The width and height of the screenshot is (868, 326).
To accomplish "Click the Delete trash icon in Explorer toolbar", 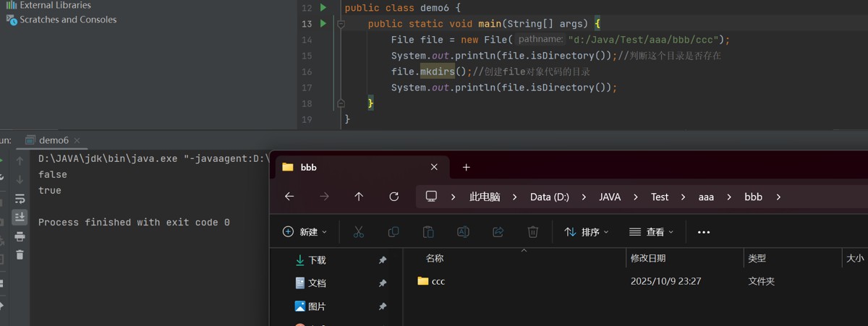I will (x=533, y=232).
